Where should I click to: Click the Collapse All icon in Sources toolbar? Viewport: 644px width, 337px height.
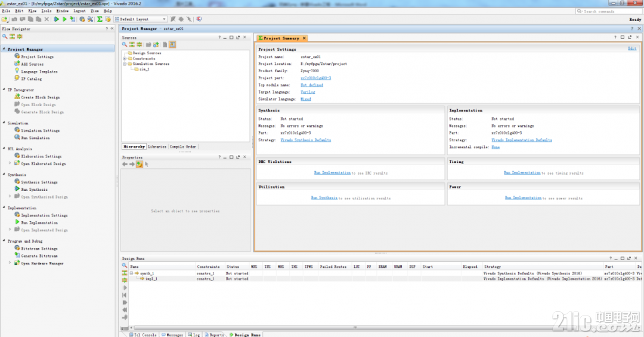(x=132, y=44)
